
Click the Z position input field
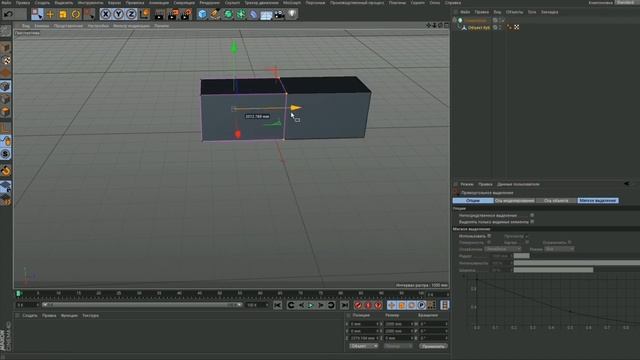click(x=363, y=338)
